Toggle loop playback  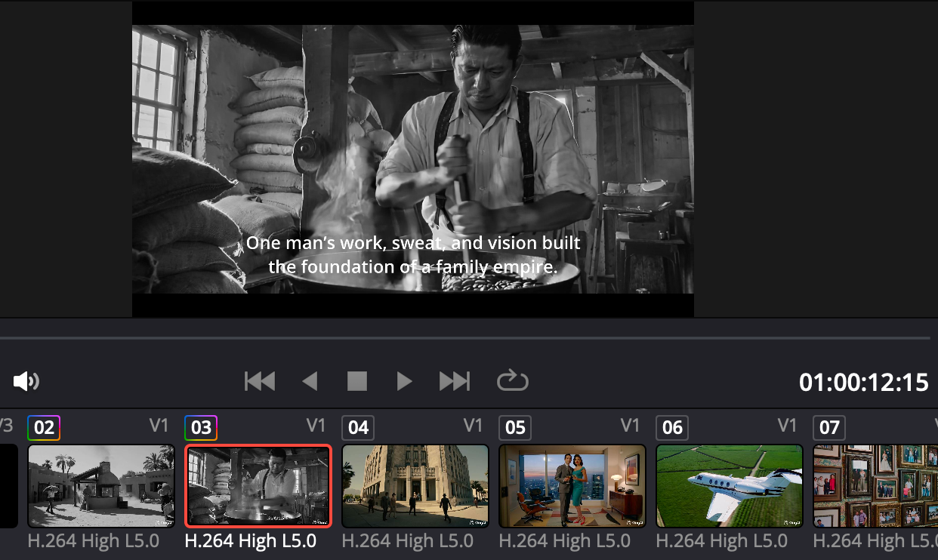point(512,381)
